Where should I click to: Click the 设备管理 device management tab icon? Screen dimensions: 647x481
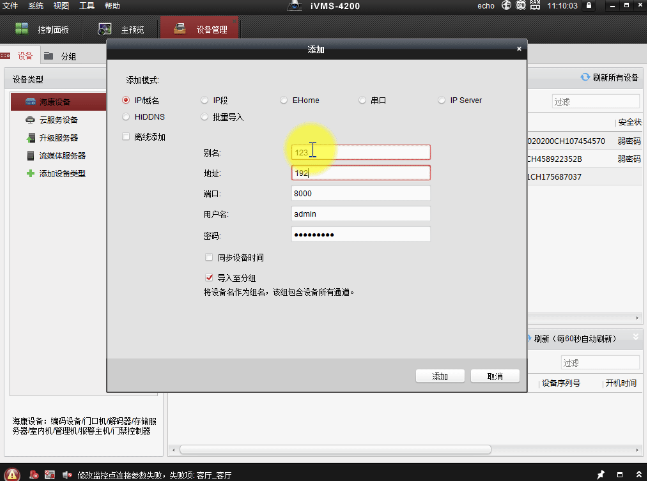click(x=180, y=28)
